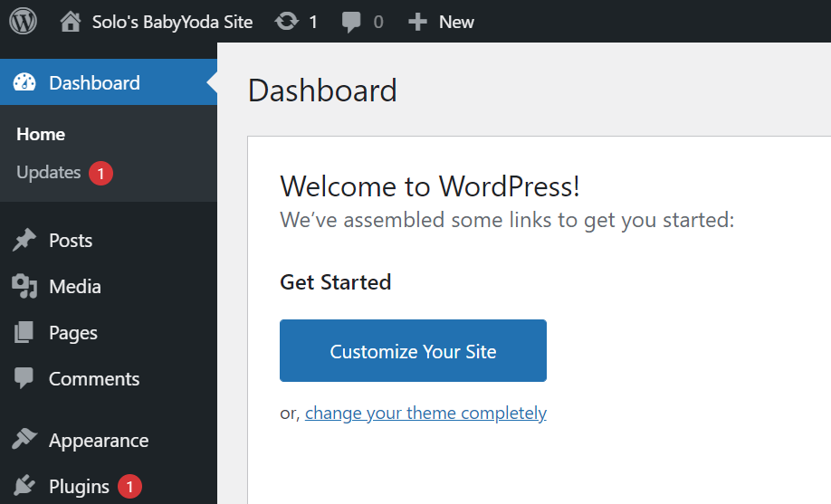831x504 pixels.
Task: Click the home icon in admin bar
Action: (71, 22)
